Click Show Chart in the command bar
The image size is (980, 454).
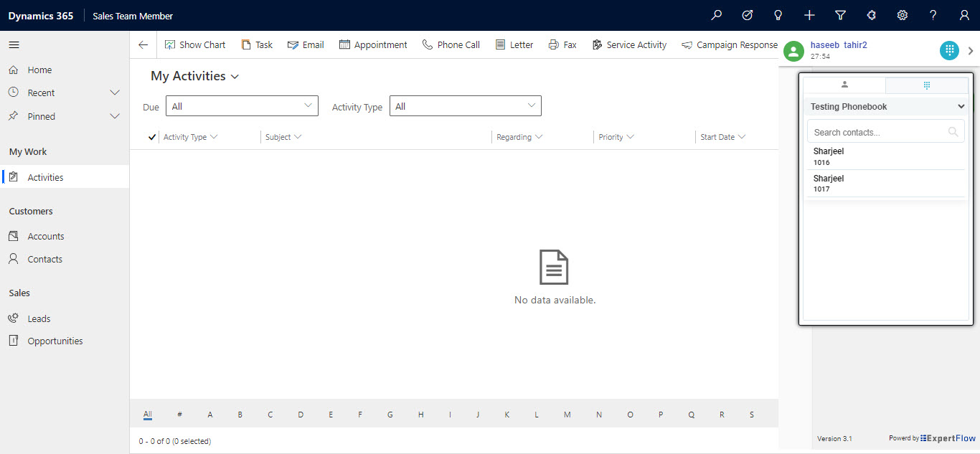coord(195,44)
